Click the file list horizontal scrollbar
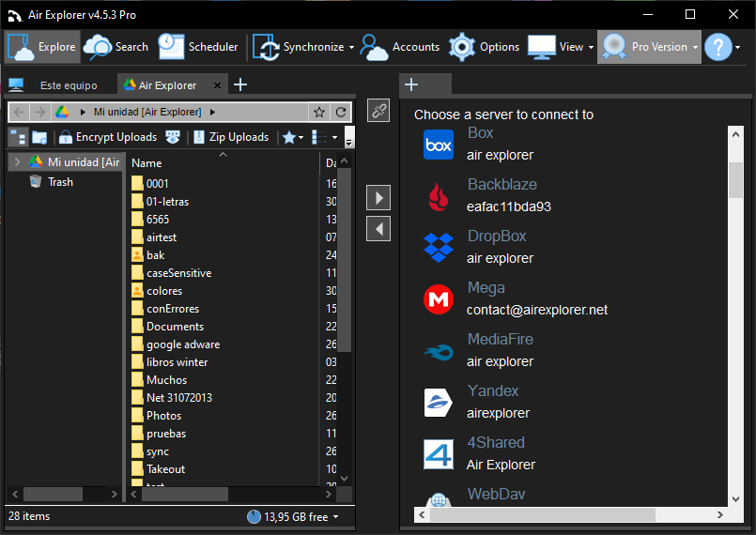The width and height of the screenshot is (756, 535). (x=185, y=494)
